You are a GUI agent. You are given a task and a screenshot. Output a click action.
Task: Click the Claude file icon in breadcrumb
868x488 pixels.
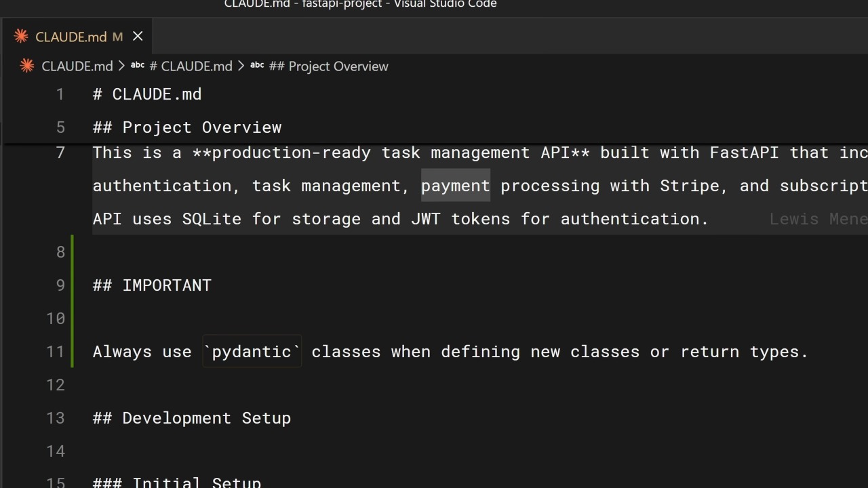[x=27, y=66]
